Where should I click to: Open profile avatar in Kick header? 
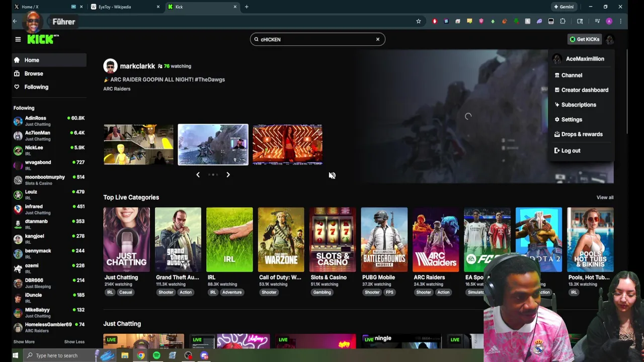[609, 39]
